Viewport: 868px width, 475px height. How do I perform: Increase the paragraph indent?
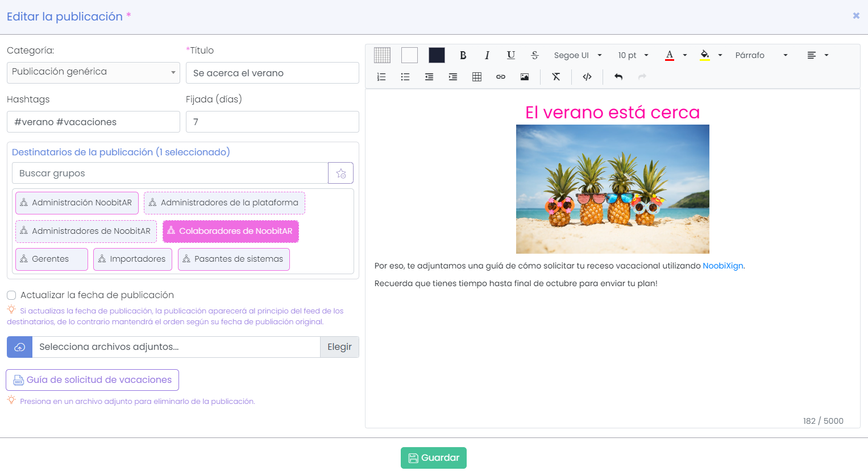452,76
